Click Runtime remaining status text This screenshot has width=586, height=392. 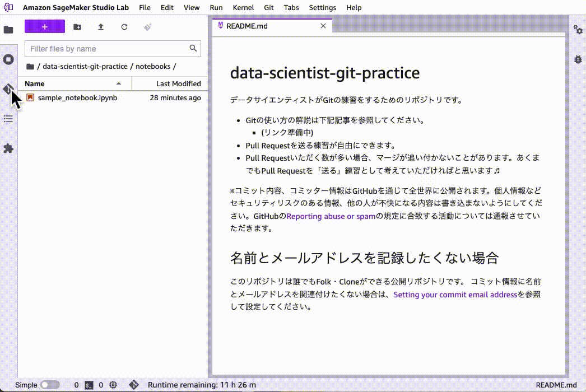(x=202, y=385)
